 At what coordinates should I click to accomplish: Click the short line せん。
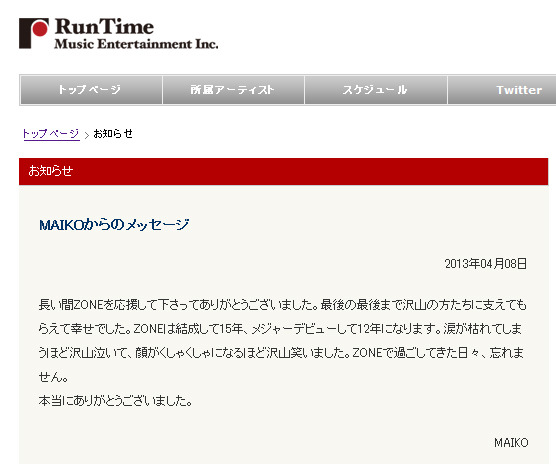tap(53, 377)
